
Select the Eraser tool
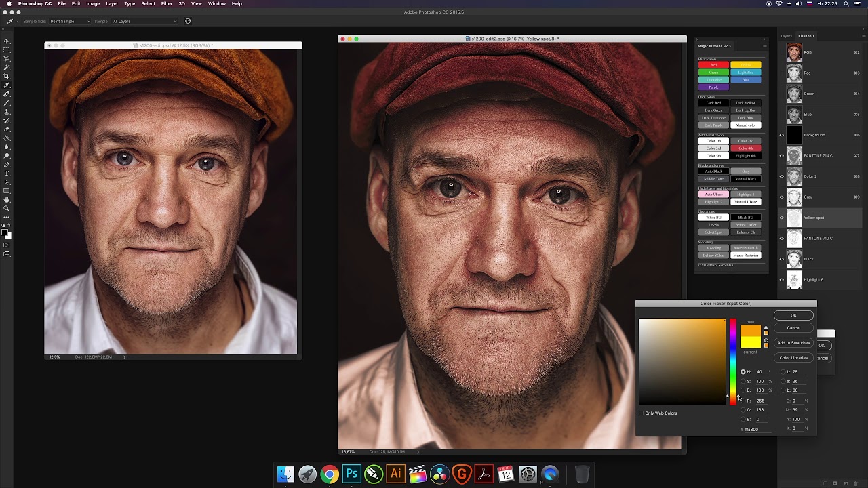pos(6,129)
